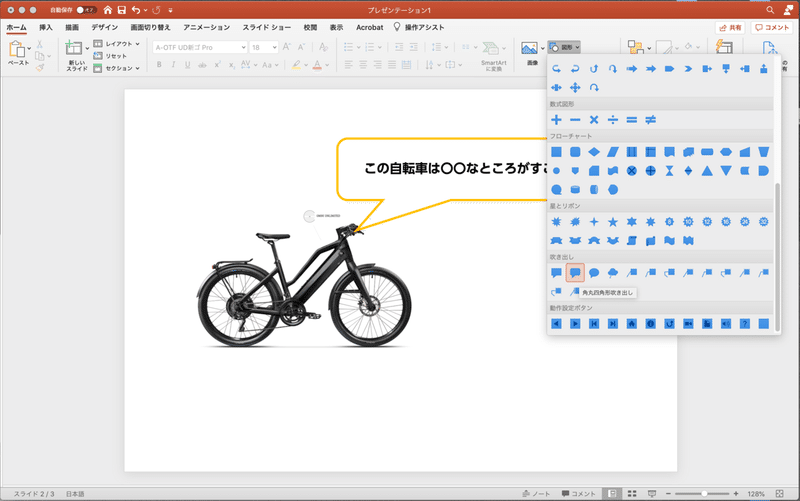Switch to slide sorter view
800x501 pixels.
(632, 493)
